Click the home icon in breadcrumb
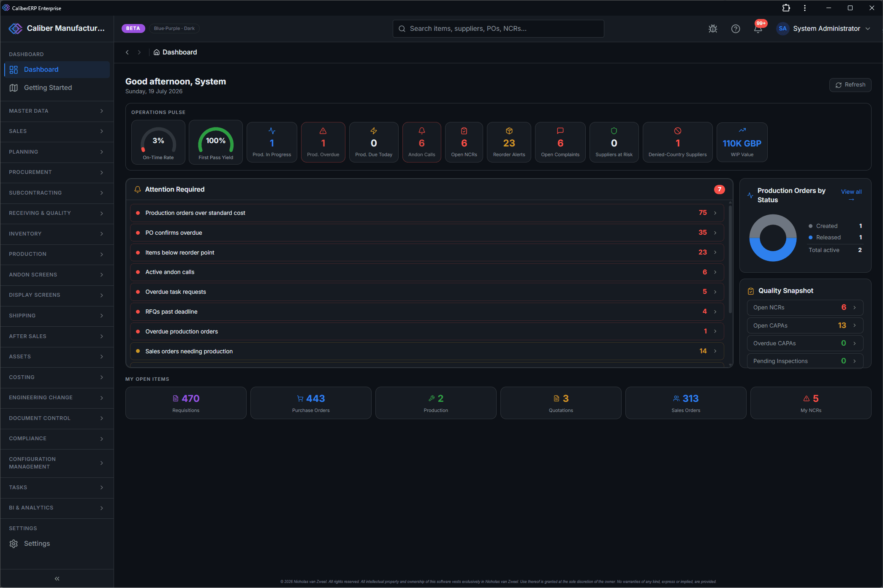The height and width of the screenshot is (588, 883). coord(156,52)
